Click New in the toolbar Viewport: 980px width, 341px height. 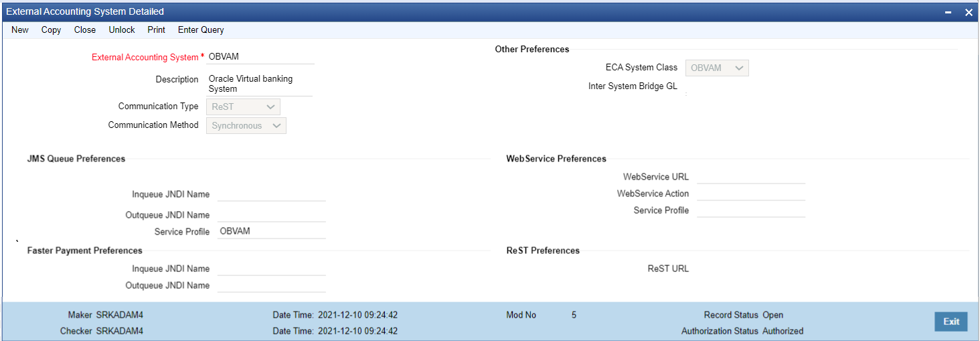coord(20,29)
